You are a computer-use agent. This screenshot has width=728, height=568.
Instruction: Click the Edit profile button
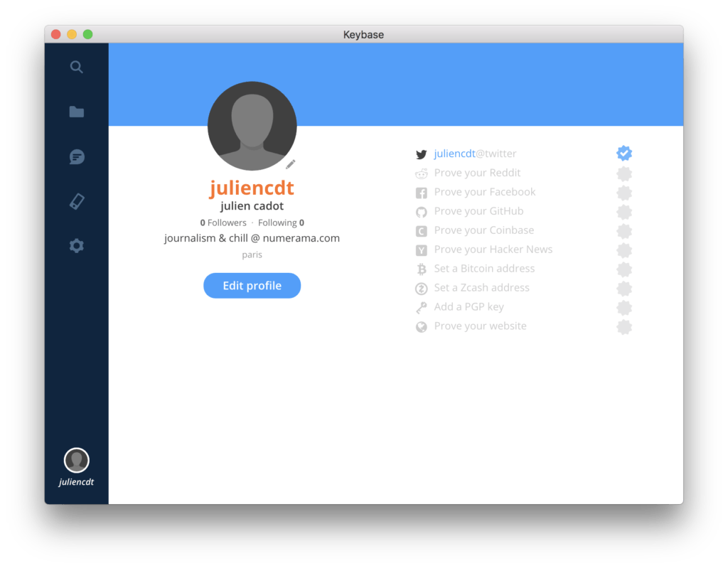click(x=252, y=285)
